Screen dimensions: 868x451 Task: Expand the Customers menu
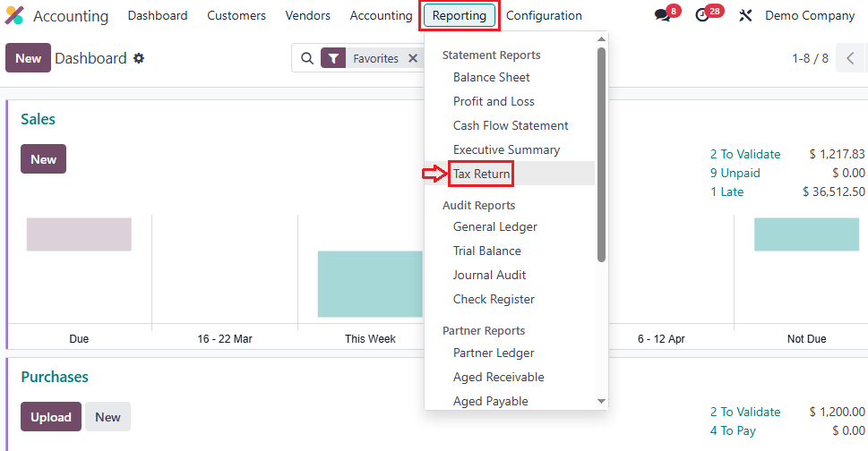(236, 16)
